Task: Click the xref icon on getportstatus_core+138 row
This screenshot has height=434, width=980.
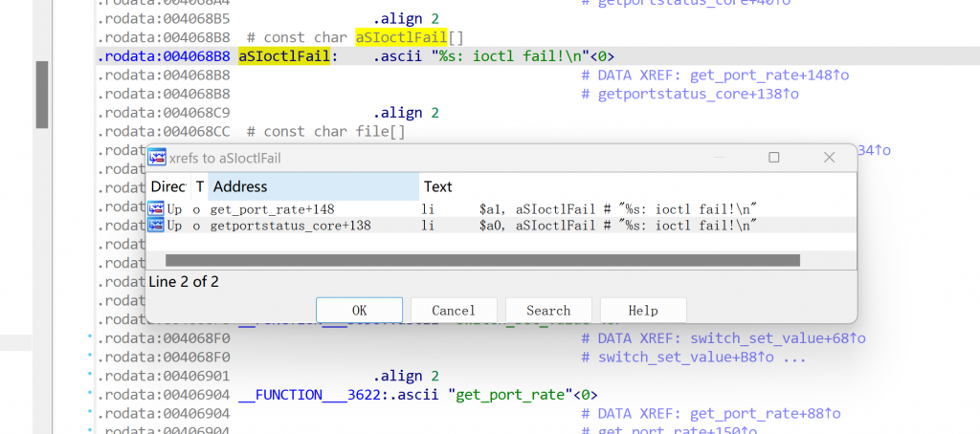Action: pos(156,226)
